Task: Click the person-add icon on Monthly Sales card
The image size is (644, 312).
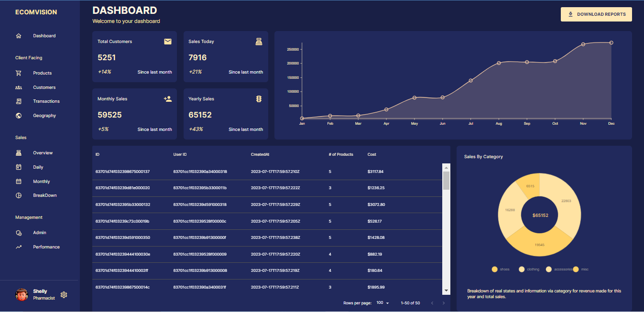Action: (x=168, y=99)
